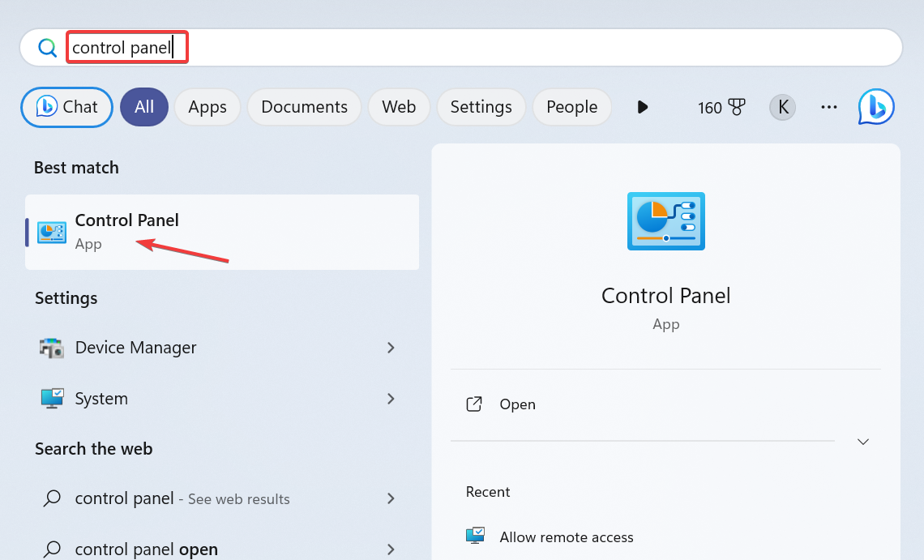Click the search box text field
Viewport: 924px width, 560px height.
coord(461,47)
